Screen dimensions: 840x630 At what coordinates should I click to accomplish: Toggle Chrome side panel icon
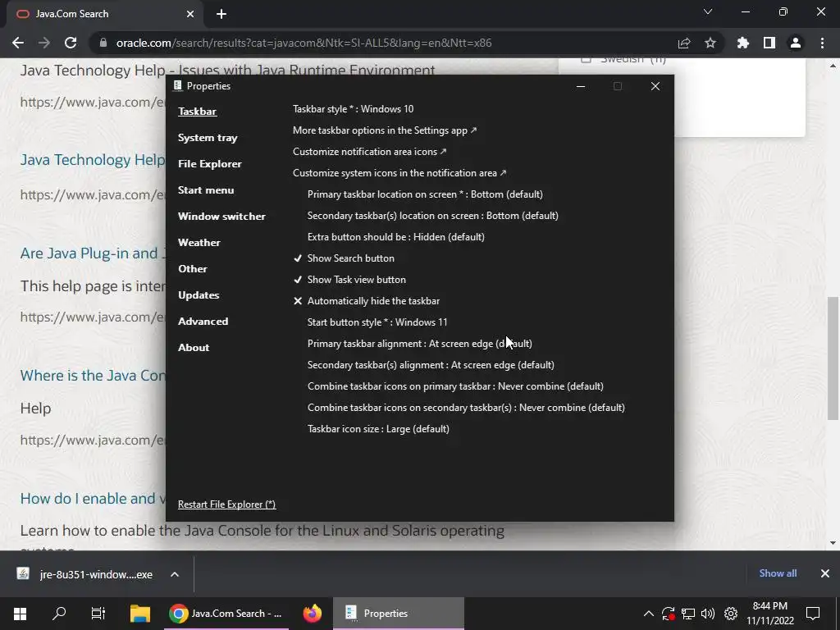pyautogui.click(x=769, y=43)
